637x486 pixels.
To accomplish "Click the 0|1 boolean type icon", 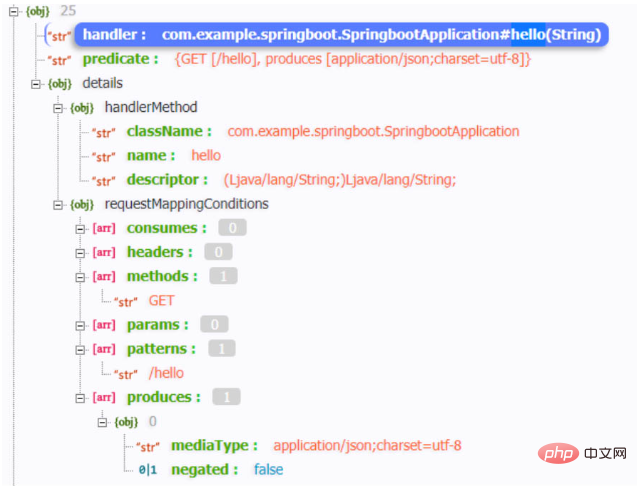I will [x=147, y=470].
